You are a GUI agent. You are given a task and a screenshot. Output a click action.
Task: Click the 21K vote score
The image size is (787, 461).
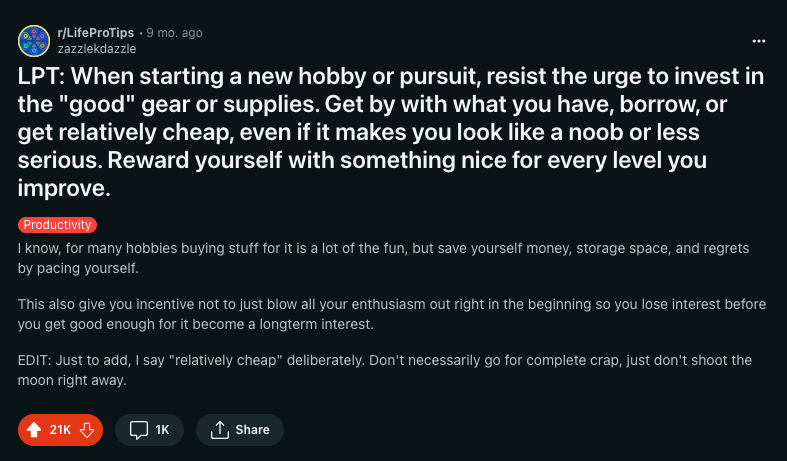[x=60, y=430]
